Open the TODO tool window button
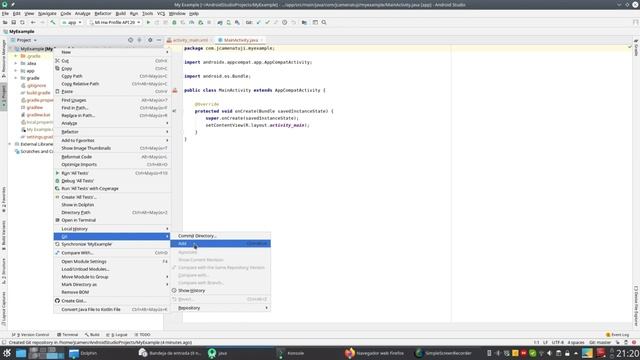Screen dimensions: 640x360 tap(142, 335)
